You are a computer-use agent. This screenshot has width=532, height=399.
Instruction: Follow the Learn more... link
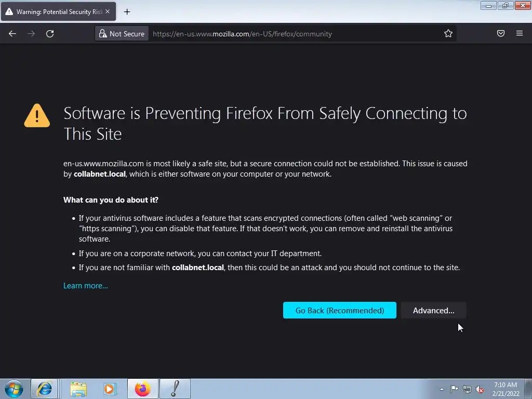(x=86, y=286)
